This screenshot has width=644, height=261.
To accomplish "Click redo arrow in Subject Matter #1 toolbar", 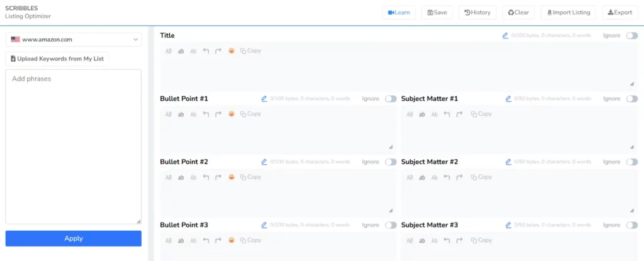I will pos(459,114).
